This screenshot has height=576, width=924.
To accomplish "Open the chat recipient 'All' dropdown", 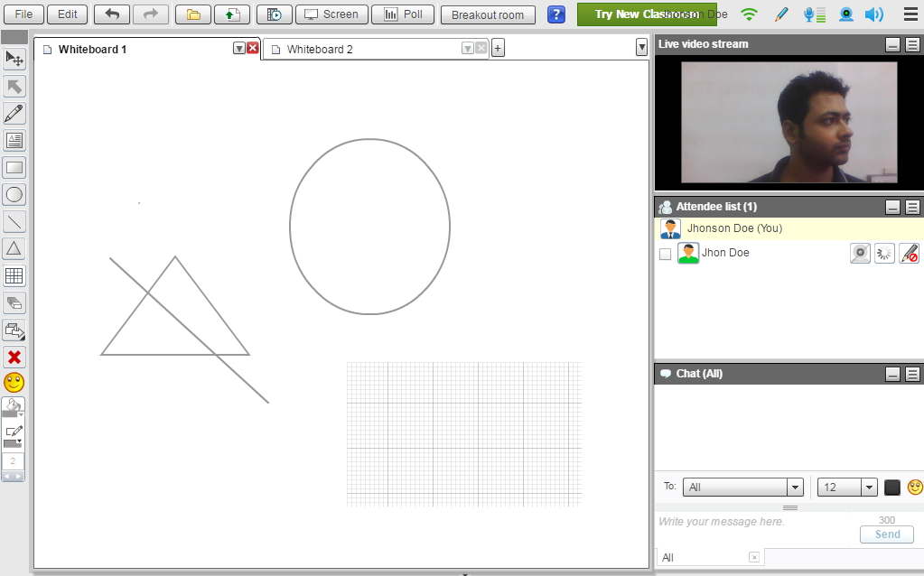I will pyautogui.click(x=743, y=488).
